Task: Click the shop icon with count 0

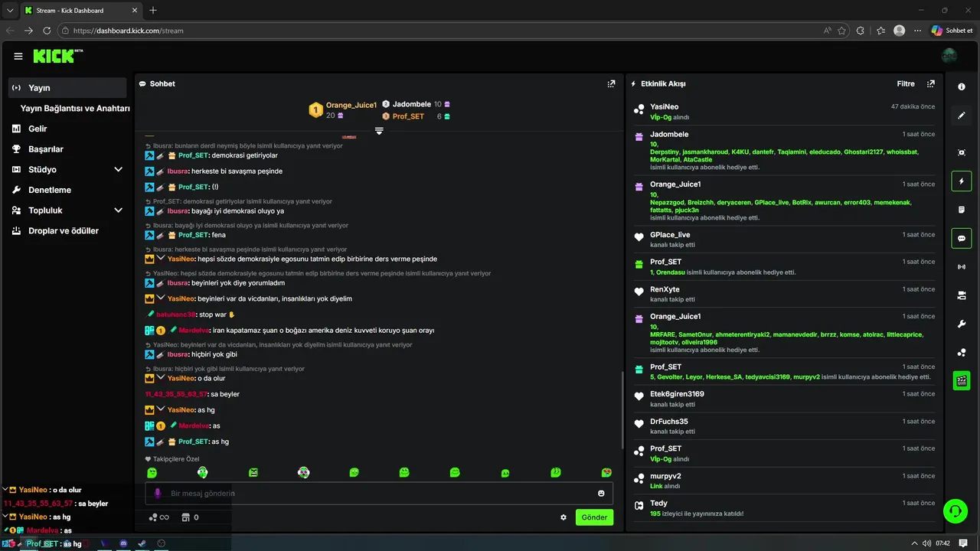Action: pyautogui.click(x=190, y=517)
